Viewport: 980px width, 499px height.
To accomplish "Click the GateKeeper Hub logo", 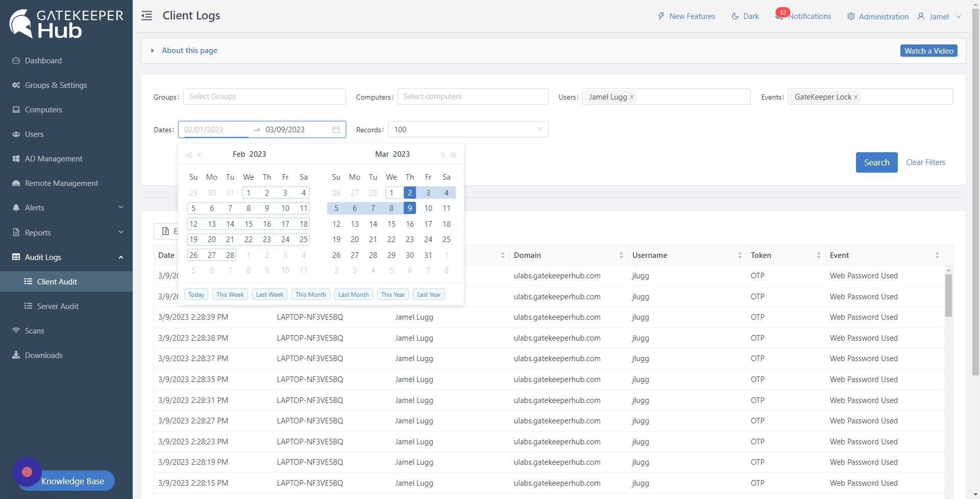I will (x=66, y=23).
